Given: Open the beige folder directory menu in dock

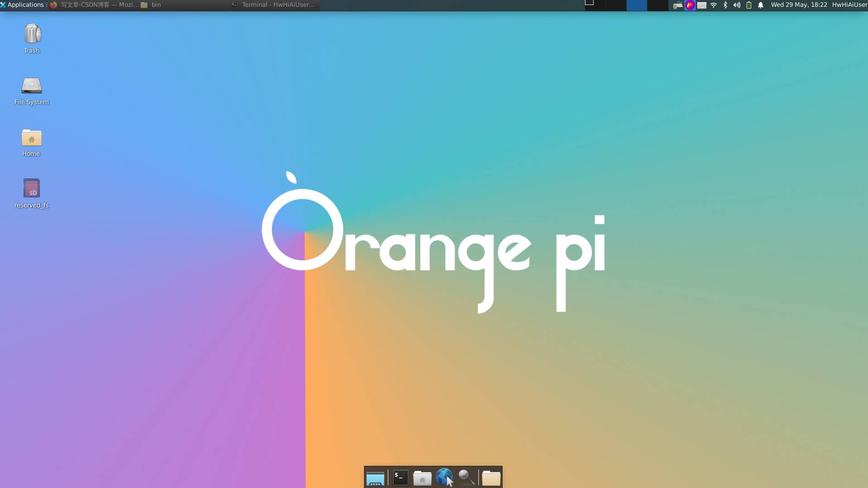Looking at the screenshot, I should [x=491, y=478].
